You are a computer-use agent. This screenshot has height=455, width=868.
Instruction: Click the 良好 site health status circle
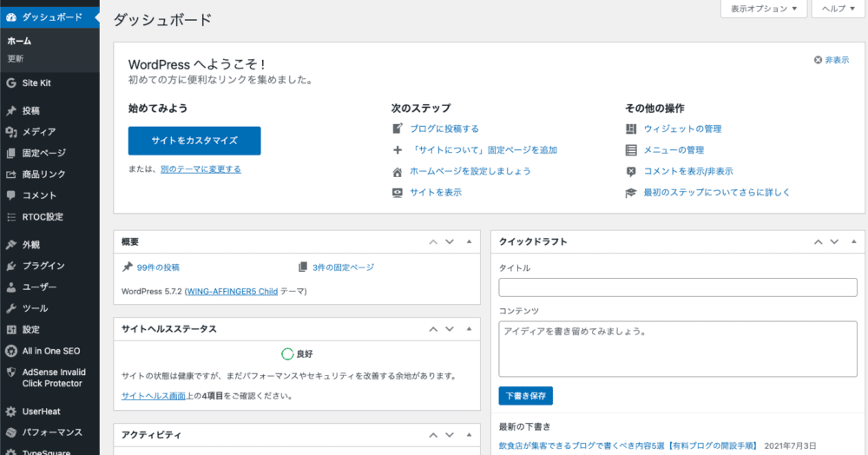tap(287, 353)
